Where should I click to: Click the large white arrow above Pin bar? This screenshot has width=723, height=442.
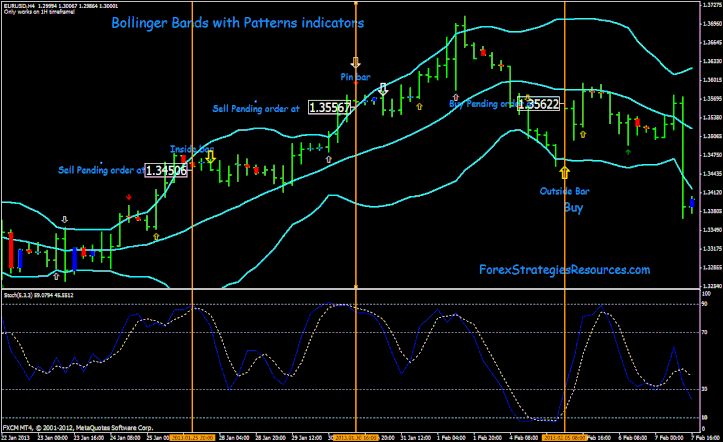(x=356, y=62)
